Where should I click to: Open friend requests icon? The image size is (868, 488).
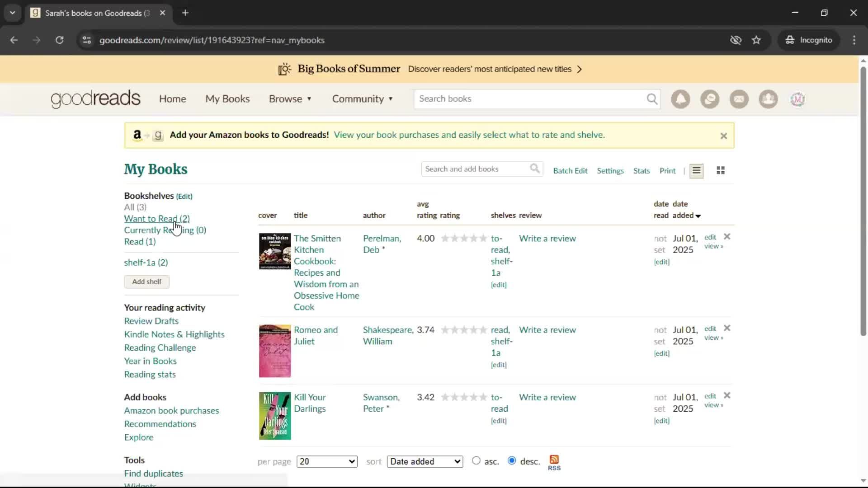coord(768,99)
